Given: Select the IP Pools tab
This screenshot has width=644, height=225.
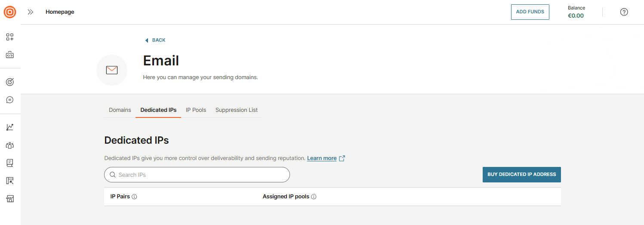Looking at the screenshot, I should [196, 110].
